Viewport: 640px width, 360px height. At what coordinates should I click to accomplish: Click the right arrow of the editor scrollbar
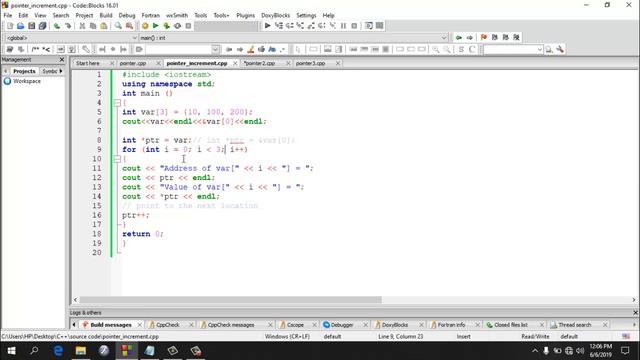634,300
